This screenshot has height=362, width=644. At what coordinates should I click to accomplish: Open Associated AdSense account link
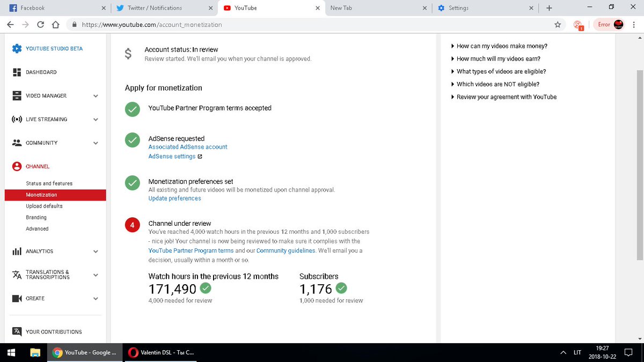pyautogui.click(x=188, y=147)
